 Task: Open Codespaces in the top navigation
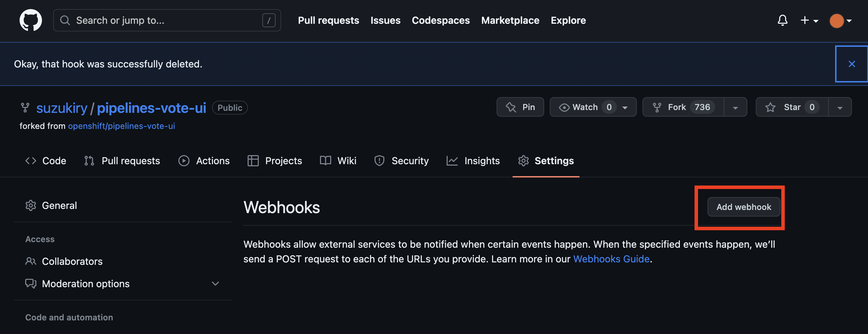[441, 20]
